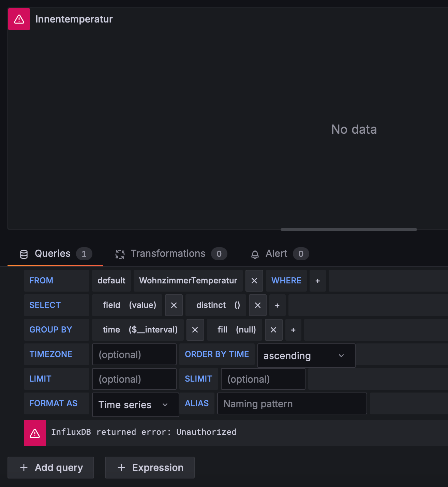This screenshot has height=487, width=448.
Task: Click the Transformations icon
Action: point(120,254)
